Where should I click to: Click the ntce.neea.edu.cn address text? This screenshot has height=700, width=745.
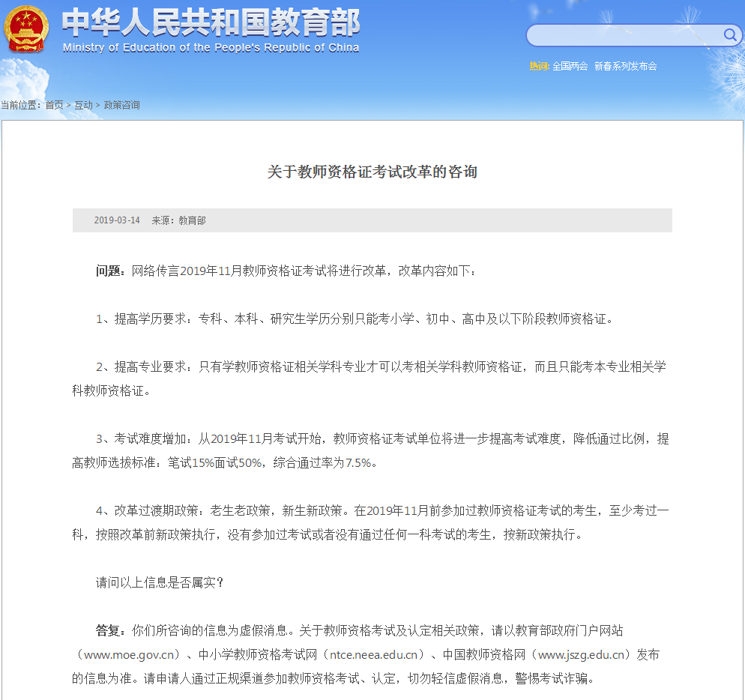pyautogui.click(x=374, y=655)
